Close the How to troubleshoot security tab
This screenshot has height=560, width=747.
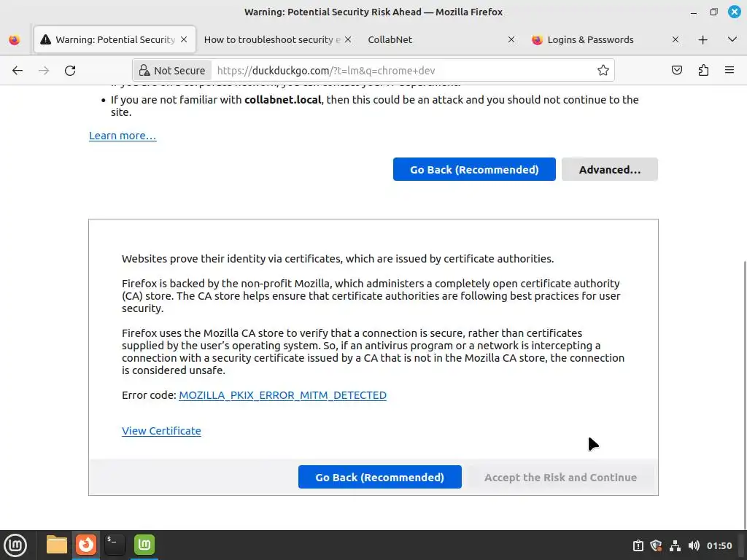[x=348, y=39]
